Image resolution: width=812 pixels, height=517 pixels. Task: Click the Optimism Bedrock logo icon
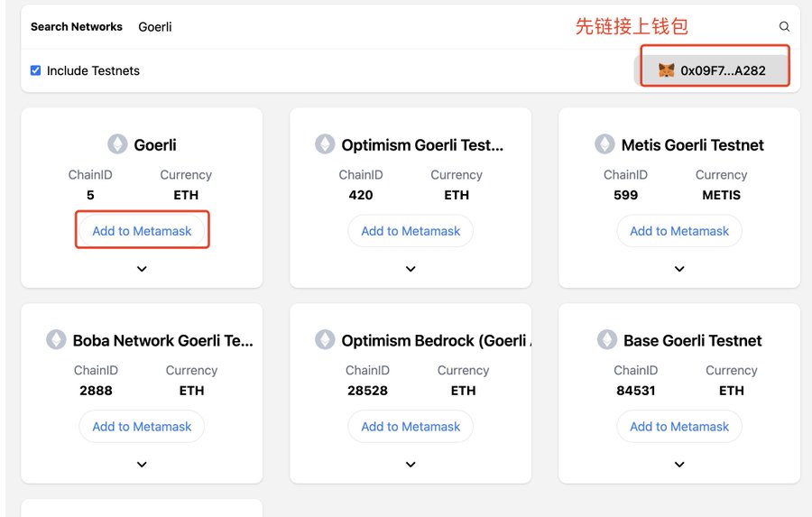325,340
